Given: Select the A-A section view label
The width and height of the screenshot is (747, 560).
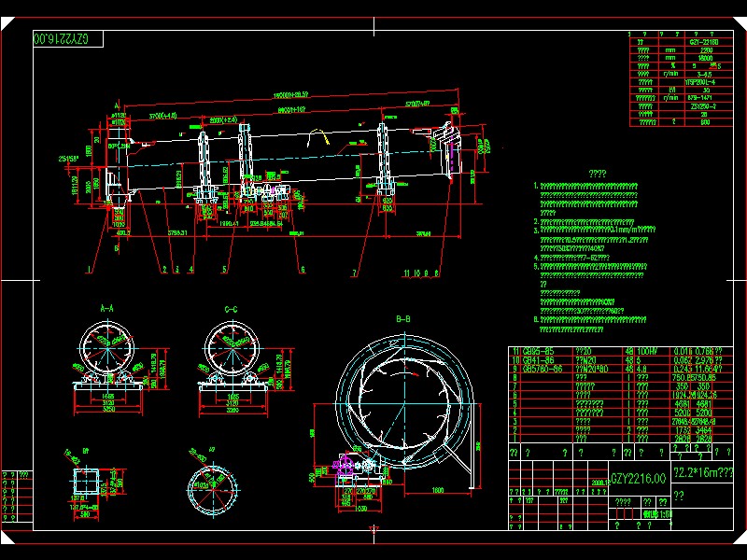Looking at the screenshot, I should 107,306.
